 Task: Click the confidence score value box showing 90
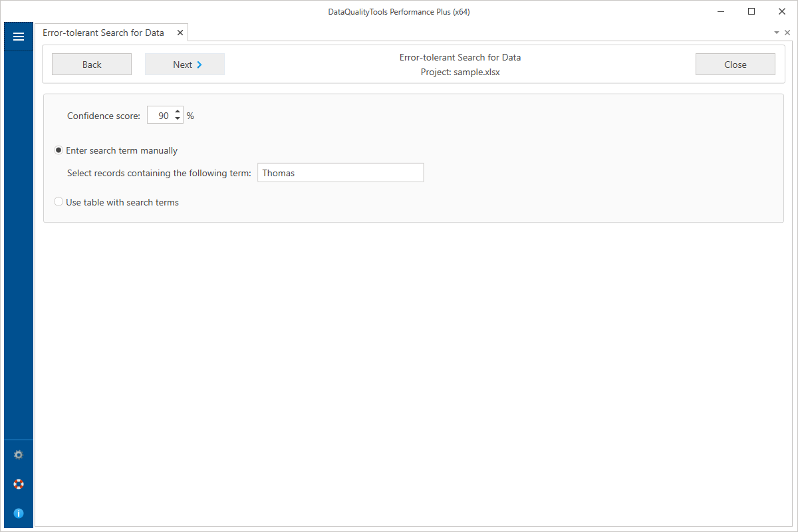click(161, 114)
